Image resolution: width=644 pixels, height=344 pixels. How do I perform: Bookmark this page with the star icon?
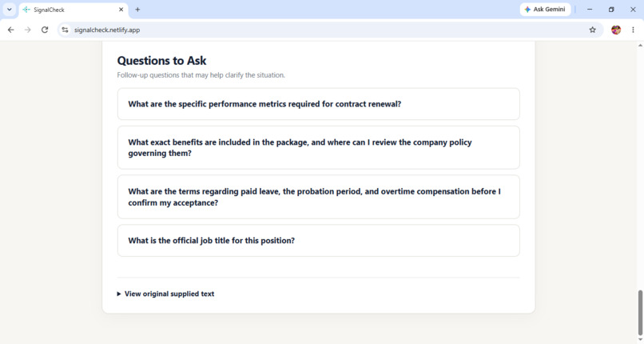592,30
